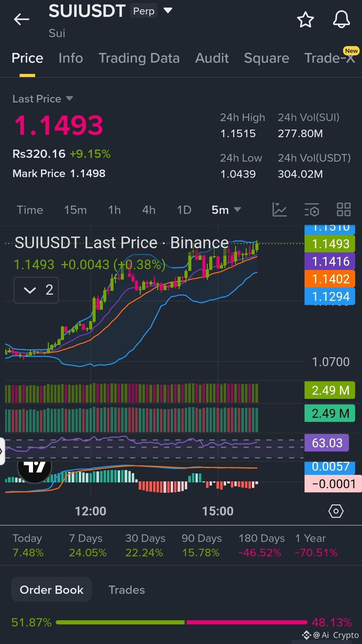Image resolution: width=362 pixels, height=644 pixels.
Task: Click the 180 Days -46.52% performance
Action: click(x=262, y=545)
